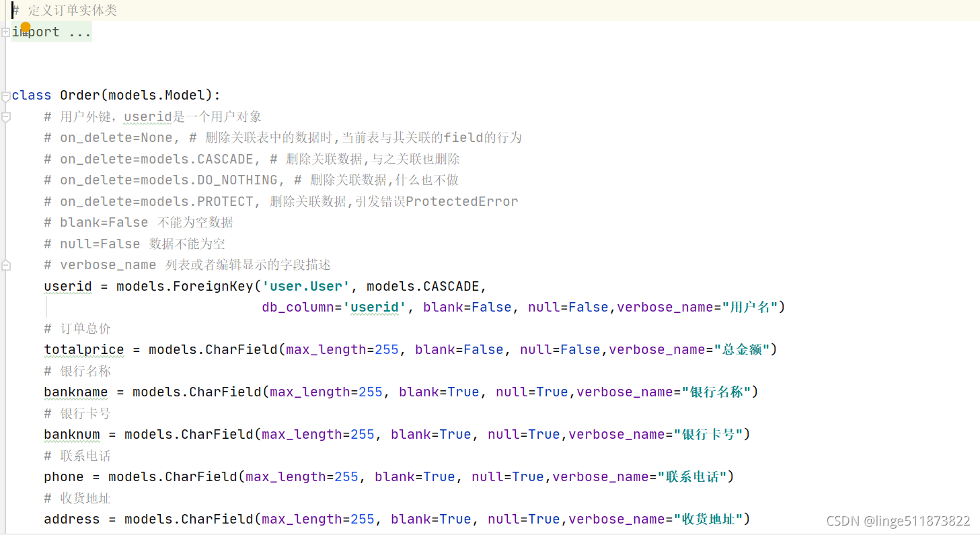This screenshot has height=535, width=980.
Task: Click the userid variable before ForeignKey
Action: [68, 286]
